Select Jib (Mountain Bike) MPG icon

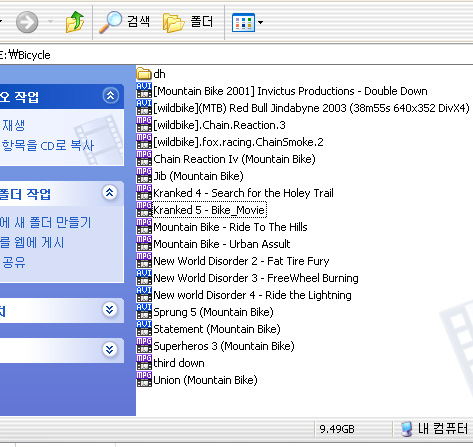[144, 176]
